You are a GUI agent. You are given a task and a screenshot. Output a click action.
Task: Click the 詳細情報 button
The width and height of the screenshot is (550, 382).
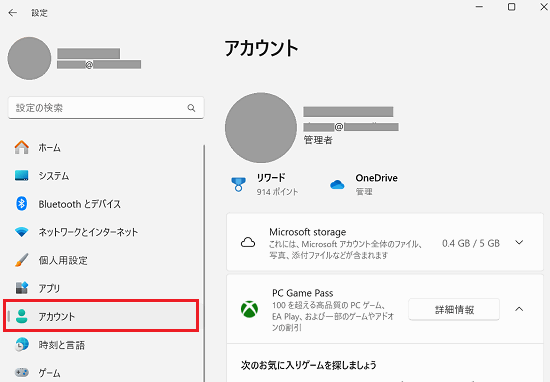(x=454, y=309)
